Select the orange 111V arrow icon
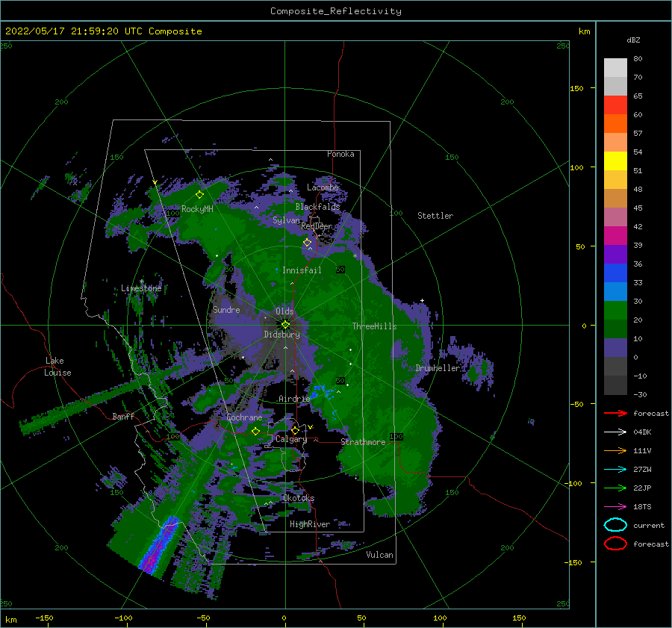 coord(615,450)
